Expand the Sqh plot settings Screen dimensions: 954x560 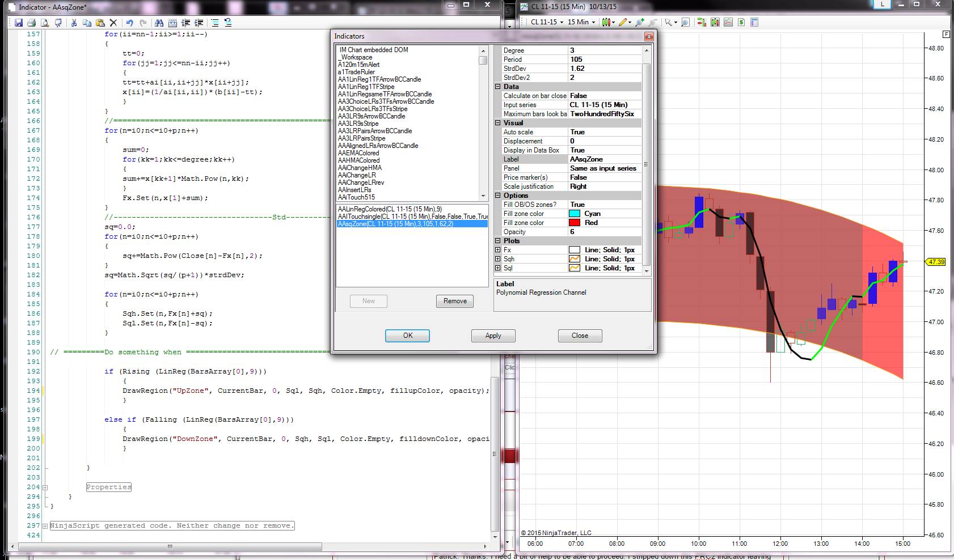[x=498, y=259]
